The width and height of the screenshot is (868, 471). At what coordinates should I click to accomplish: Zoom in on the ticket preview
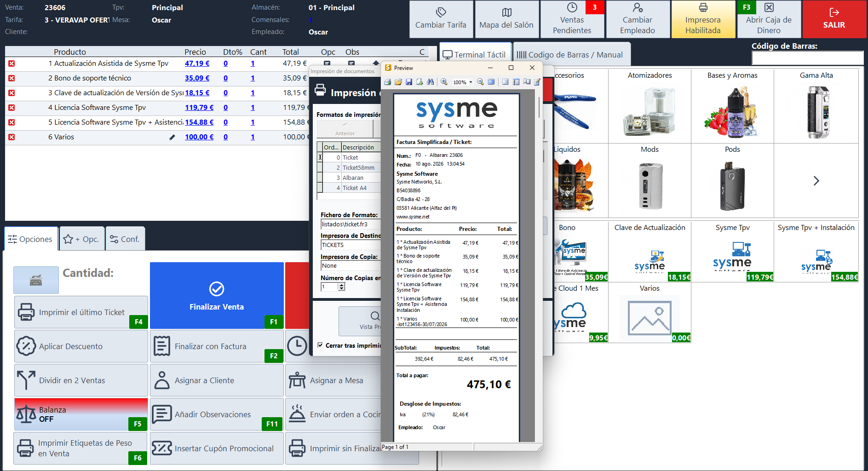pyautogui.click(x=444, y=82)
